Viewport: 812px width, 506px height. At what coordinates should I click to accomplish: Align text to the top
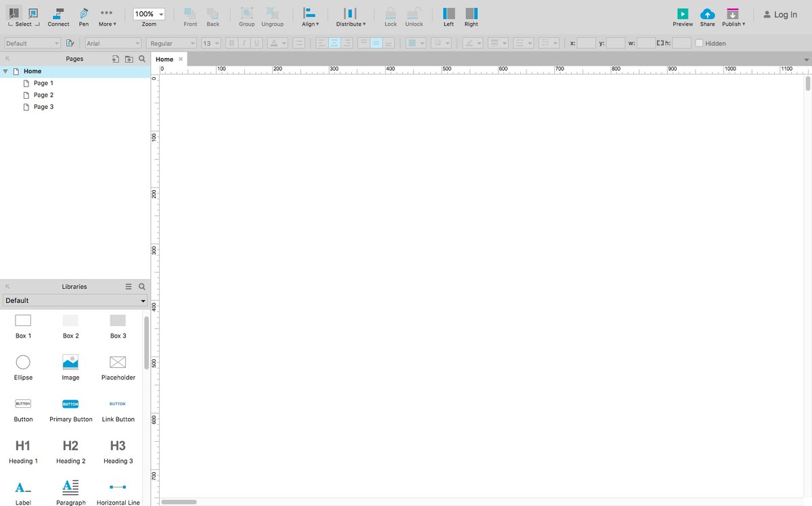click(x=363, y=43)
